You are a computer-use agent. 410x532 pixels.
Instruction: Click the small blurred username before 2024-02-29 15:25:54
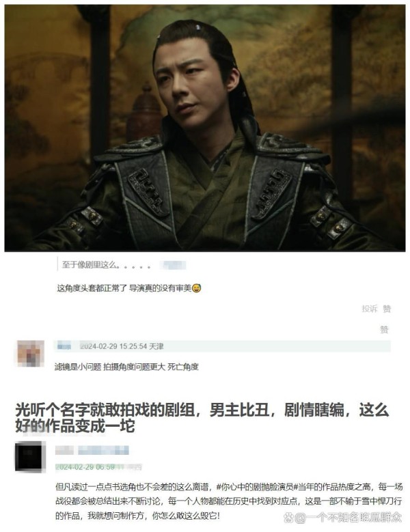64,346
